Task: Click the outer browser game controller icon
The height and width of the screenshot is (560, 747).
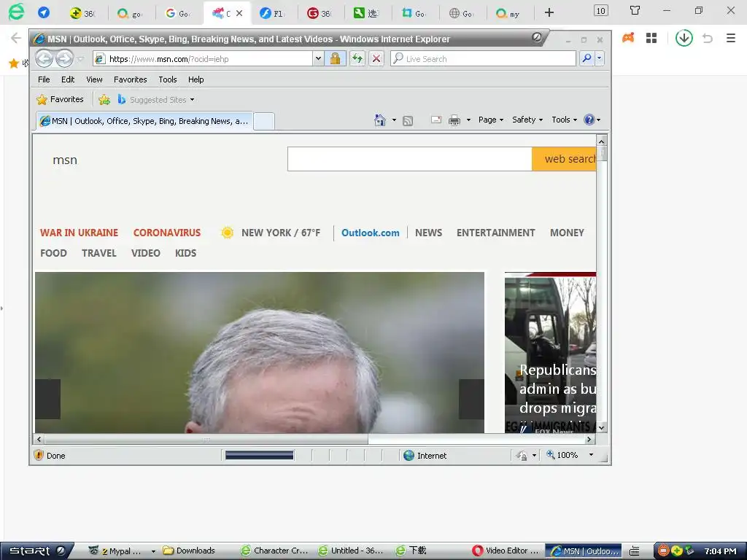Action: point(628,38)
